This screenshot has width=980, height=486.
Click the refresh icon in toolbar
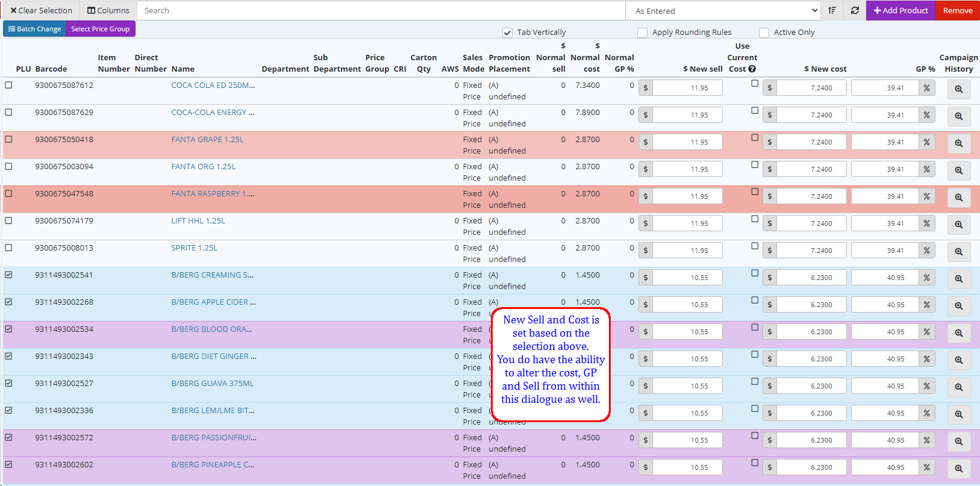855,10
